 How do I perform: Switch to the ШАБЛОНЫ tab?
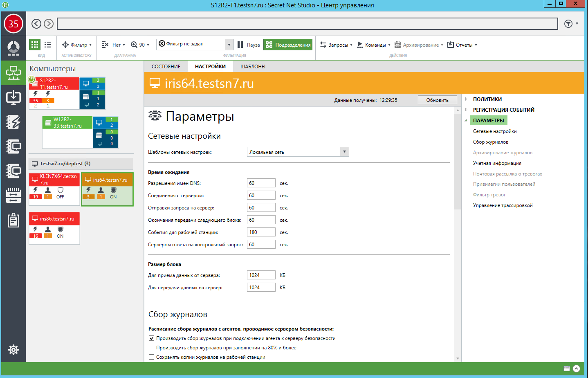pyautogui.click(x=253, y=66)
